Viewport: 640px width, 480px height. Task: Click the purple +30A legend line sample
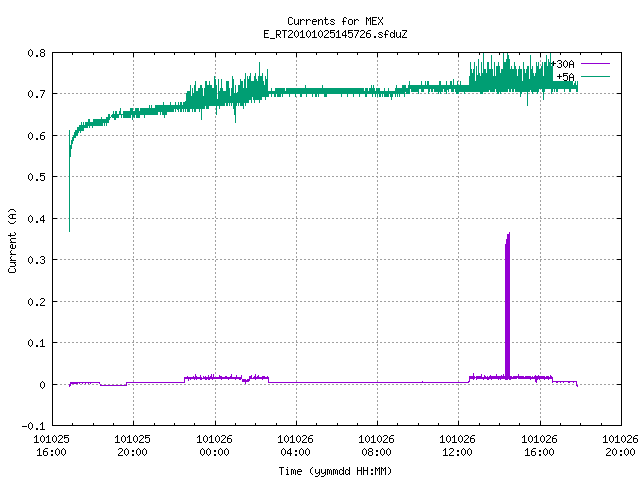[x=595, y=64]
